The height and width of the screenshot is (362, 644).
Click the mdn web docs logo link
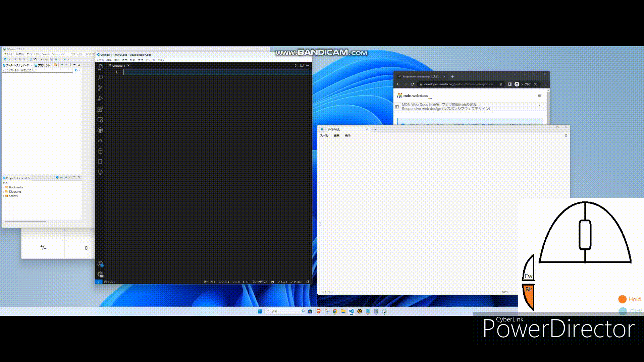click(x=413, y=96)
